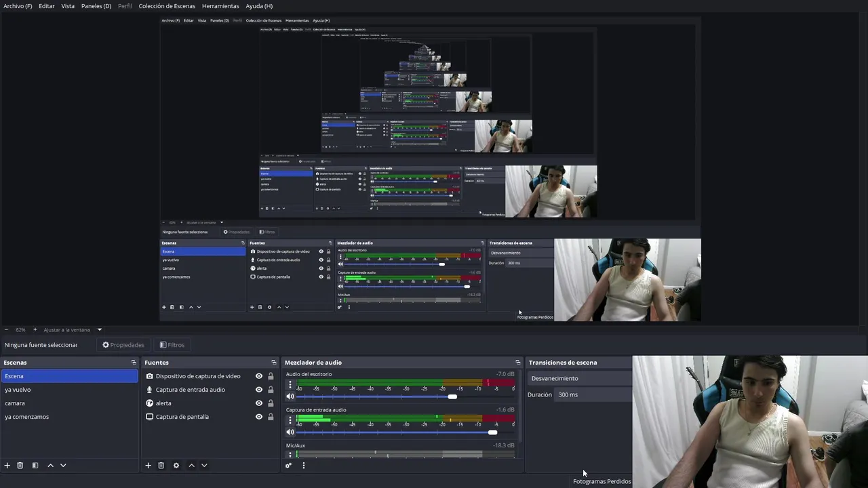
Task: Undock the Fuentes panel with its float icon
Action: pyautogui.click(x=274, y=363)
